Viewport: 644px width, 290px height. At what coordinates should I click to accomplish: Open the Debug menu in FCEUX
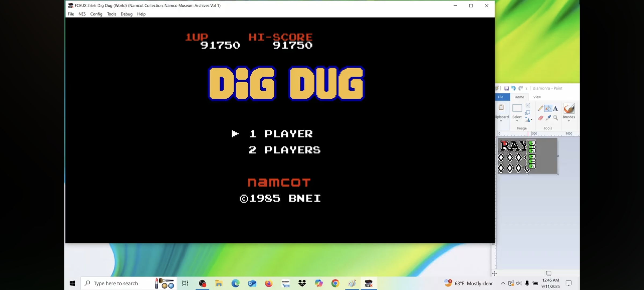click(126, 14)
